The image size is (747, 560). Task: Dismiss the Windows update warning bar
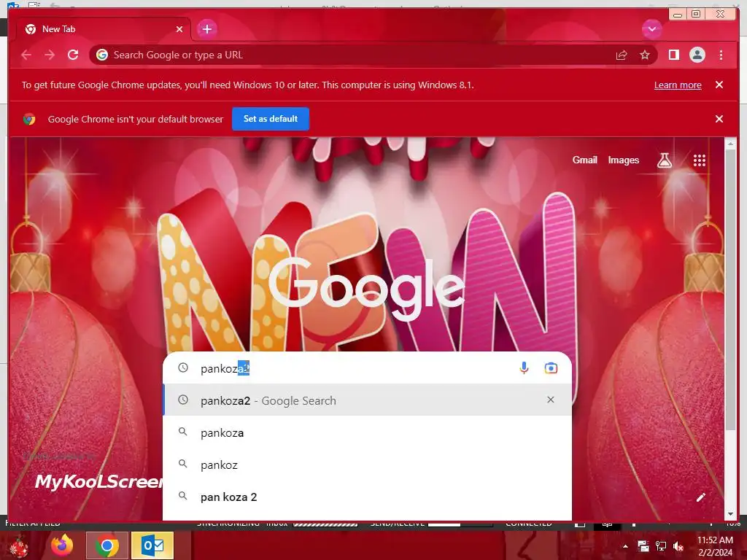719,85
